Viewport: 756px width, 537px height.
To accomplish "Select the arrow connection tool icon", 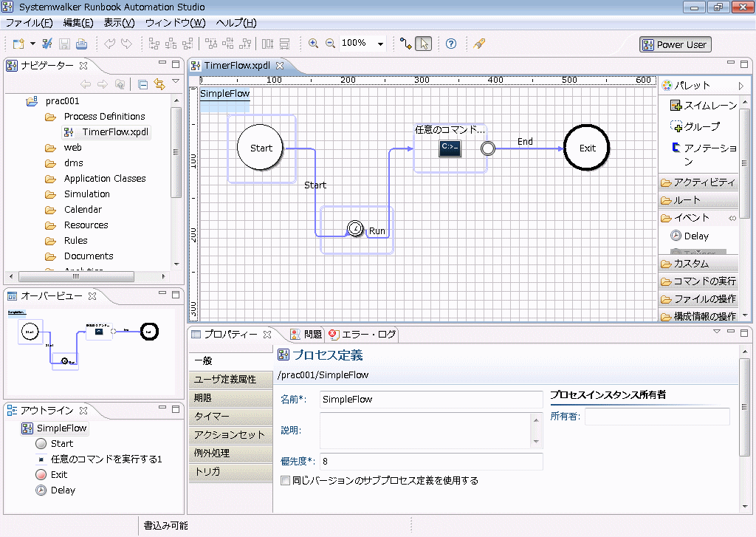I will tap(406, 44).
